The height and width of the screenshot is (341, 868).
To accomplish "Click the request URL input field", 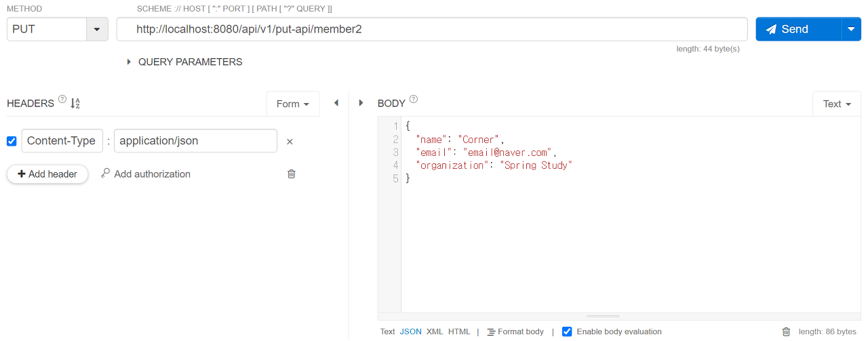I will (432, 29).
